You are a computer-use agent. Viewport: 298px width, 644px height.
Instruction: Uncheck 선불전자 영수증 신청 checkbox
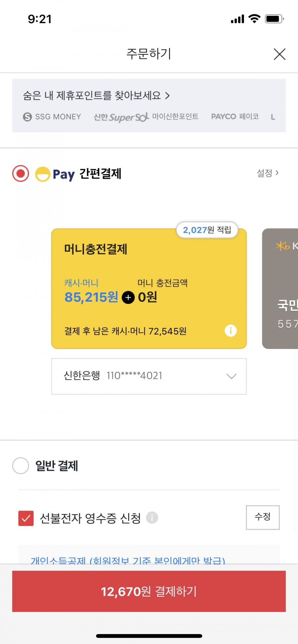pyautogui.click(x=26, y=518)
